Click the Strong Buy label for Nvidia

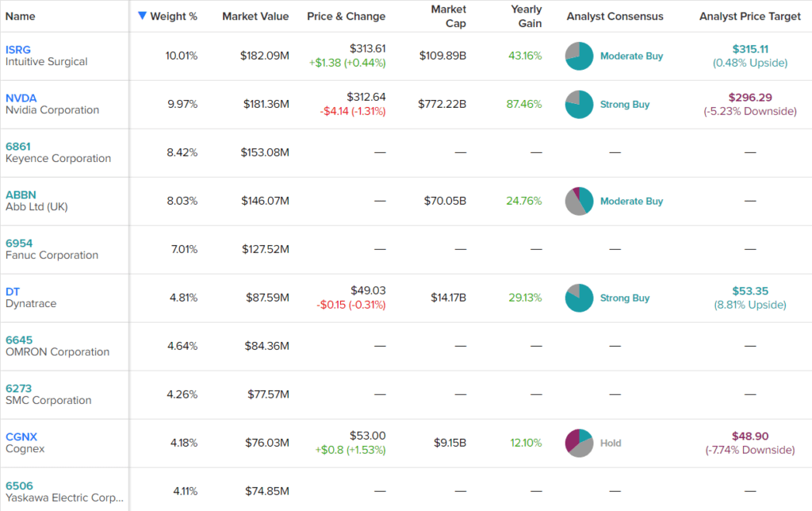point(625,105)
